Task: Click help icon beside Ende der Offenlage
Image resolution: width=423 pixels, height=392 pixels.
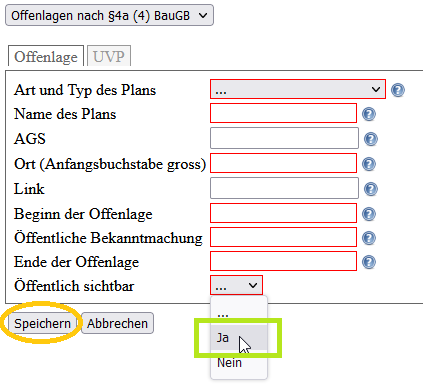Action: 369,262
